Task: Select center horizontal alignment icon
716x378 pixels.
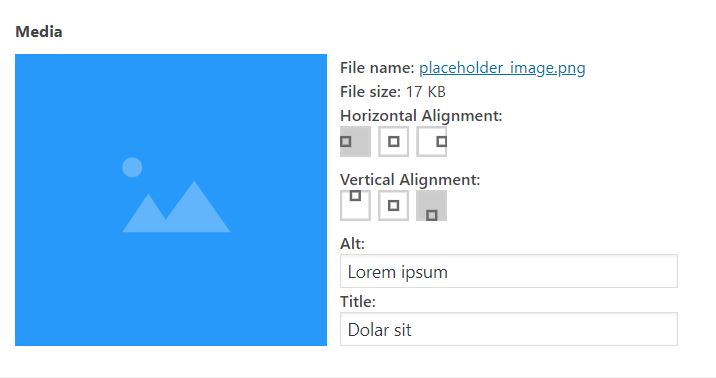Action: (x=393, y=142)
